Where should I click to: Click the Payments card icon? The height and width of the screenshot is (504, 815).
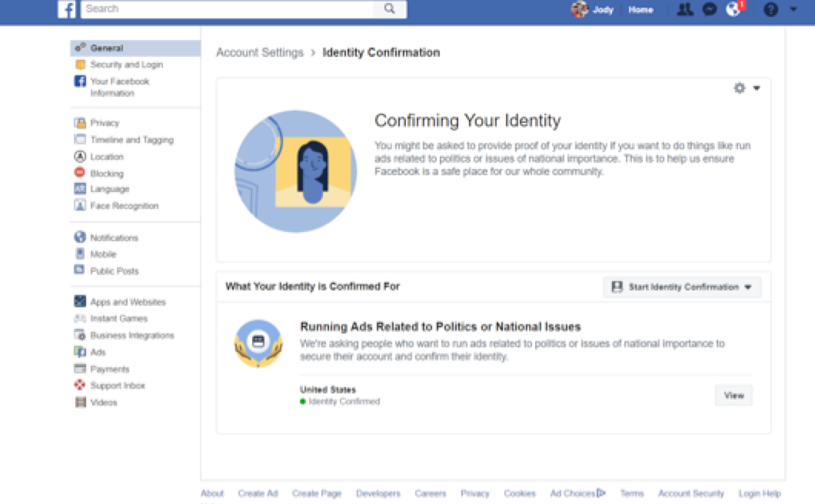coord(80,368)
